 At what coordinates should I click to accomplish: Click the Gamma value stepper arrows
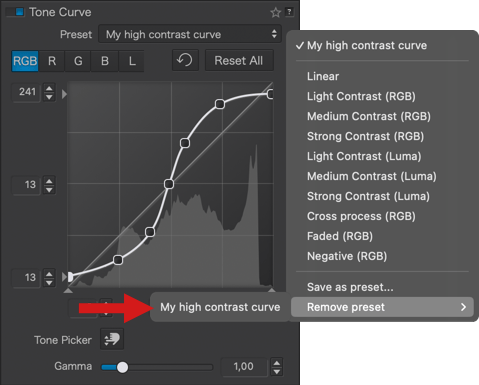point(277,367)
